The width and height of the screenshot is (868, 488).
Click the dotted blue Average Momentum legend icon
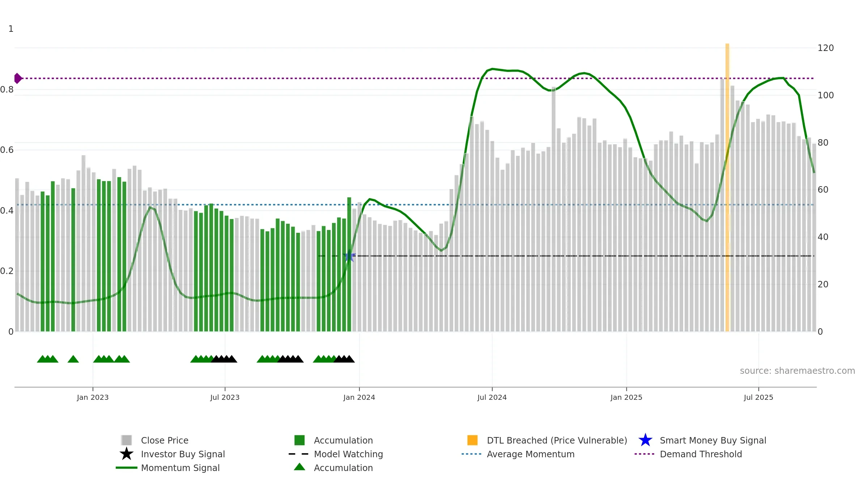(472, 454)
